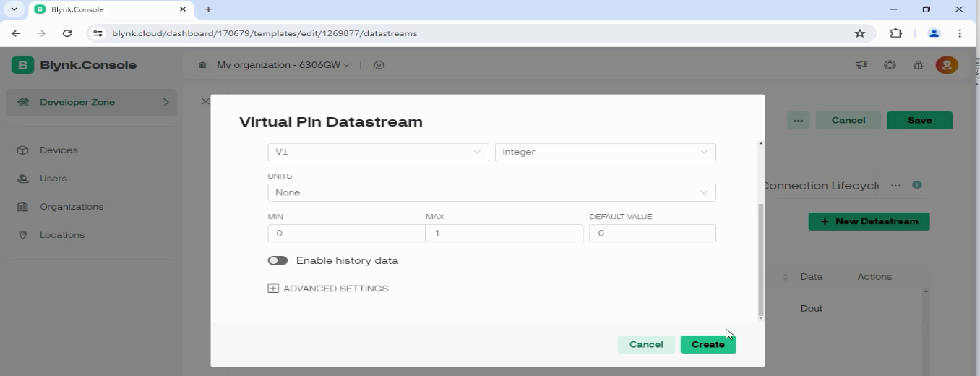Open organization settings gear icon
Viewport: 980px width, 376px height.
(x=379, y=65)
